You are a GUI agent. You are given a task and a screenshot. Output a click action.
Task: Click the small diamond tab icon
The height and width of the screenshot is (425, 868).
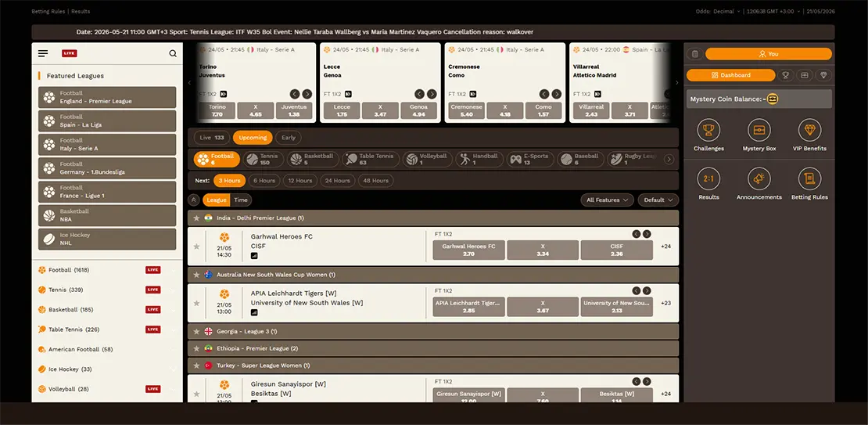click(823, 75)
